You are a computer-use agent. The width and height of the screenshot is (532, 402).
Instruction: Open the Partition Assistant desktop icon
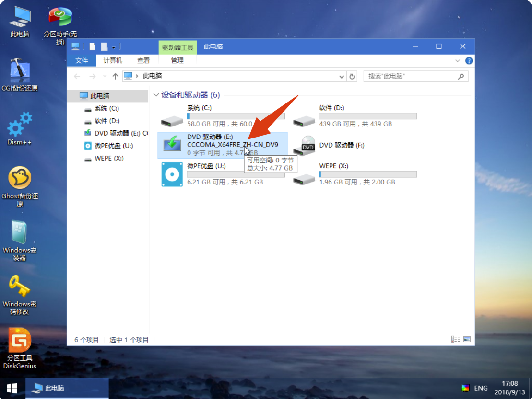pos(60,18)
